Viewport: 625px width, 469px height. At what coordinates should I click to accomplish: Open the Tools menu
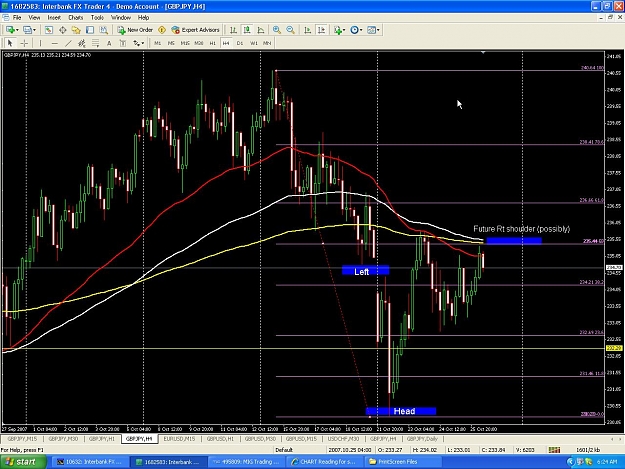pos(97,18)
